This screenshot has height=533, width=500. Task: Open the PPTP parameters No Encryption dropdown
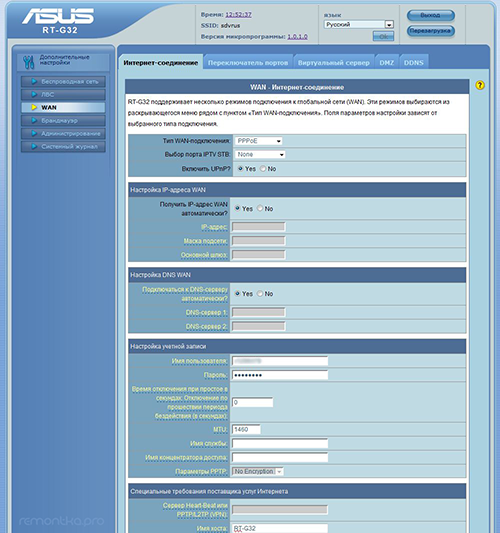coord(258,471)
